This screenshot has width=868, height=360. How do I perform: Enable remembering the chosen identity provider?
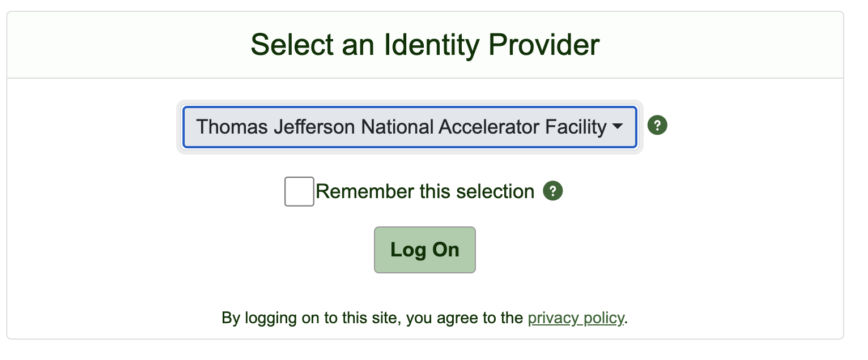pyautogui.click(x=299, y=191)
